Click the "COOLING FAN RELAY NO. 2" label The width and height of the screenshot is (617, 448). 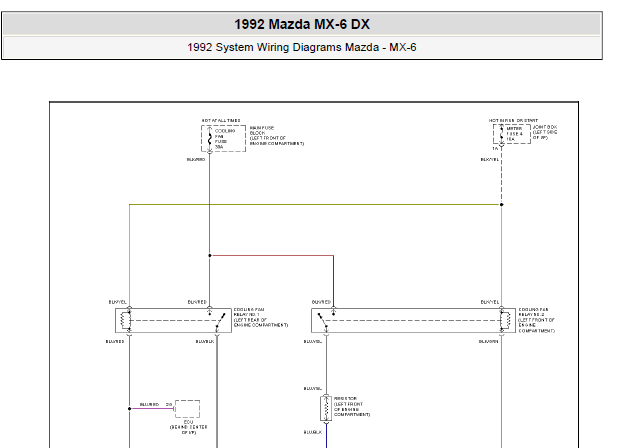pyautogui.click(x=537, y=320)
